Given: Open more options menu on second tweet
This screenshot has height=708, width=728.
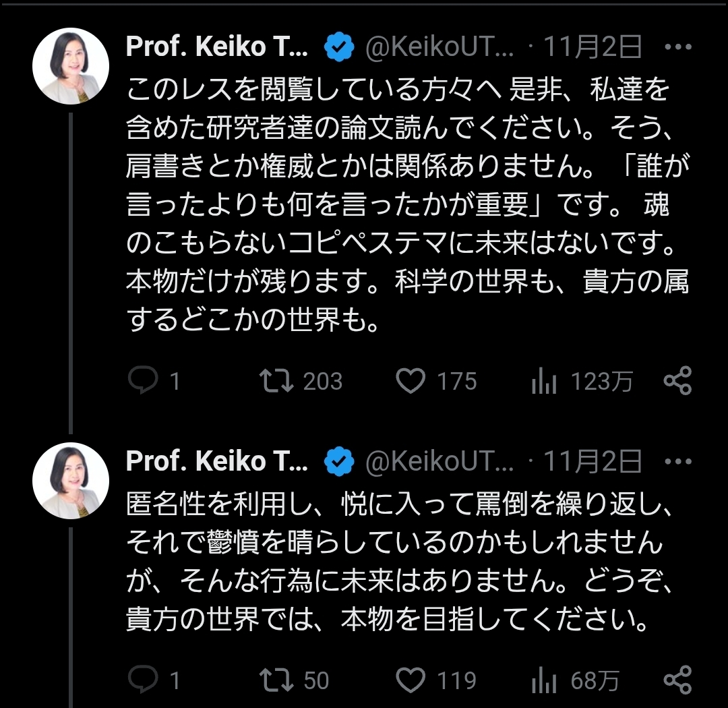Looking at the screenshot, I should (x=677, y=462).
